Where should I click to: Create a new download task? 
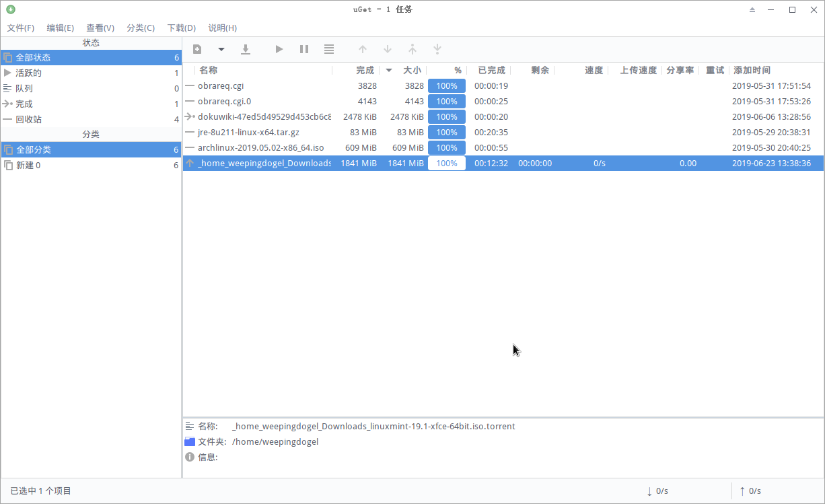coord(196,48)
